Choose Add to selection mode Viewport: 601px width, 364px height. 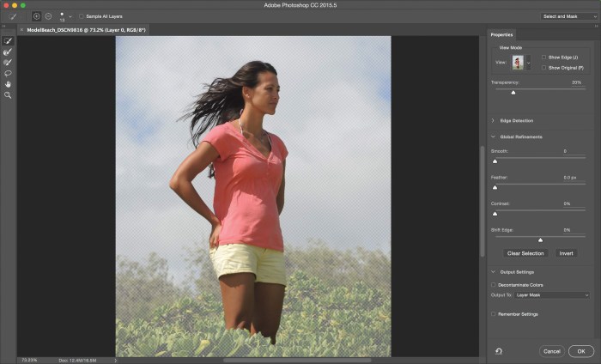pyautogui.click(x=36, y=16)
